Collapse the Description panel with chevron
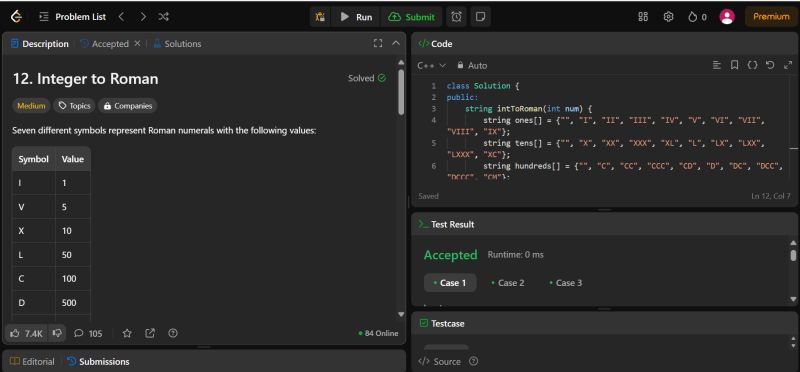The image size is (800, 372). [x=396, y=43]
